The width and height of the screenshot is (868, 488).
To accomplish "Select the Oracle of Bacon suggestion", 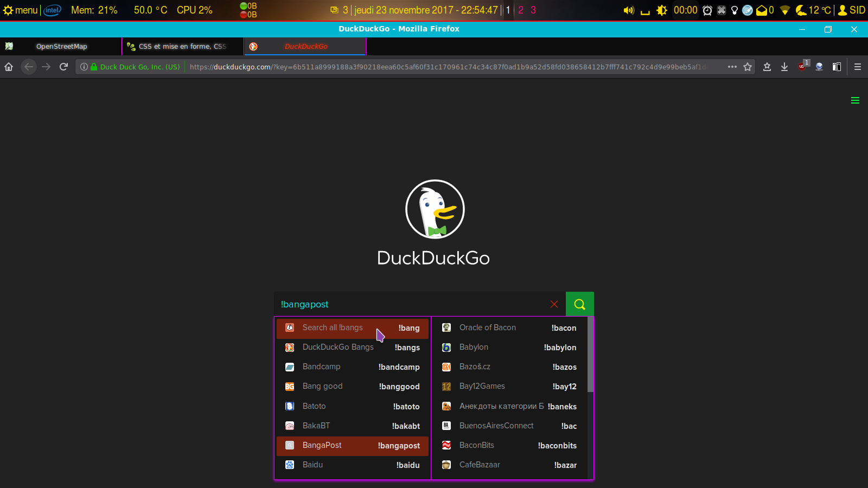I will tap(509, 328).
